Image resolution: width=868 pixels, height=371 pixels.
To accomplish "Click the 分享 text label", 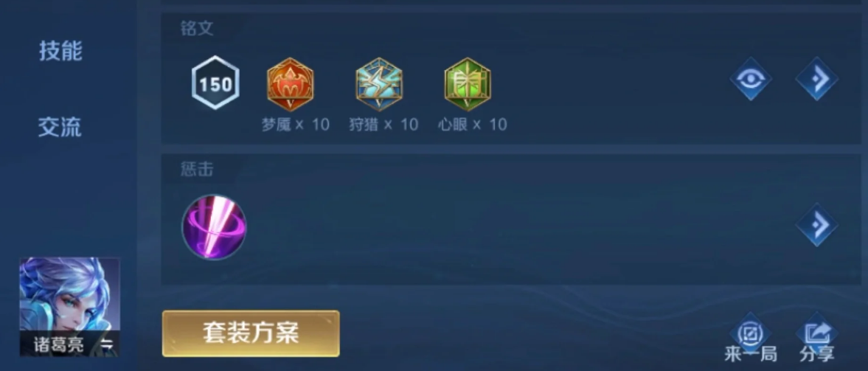I will click(x=817, y=354).
